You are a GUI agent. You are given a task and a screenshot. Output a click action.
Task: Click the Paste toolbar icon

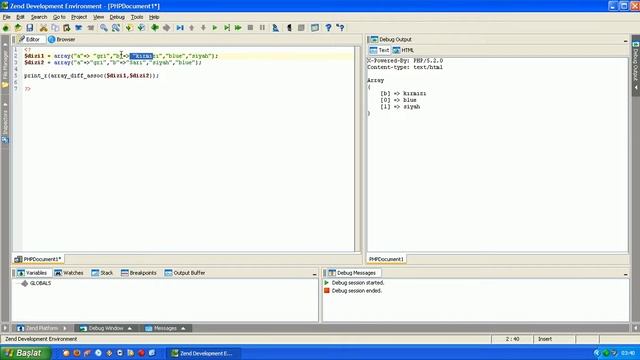coord(67,28)
